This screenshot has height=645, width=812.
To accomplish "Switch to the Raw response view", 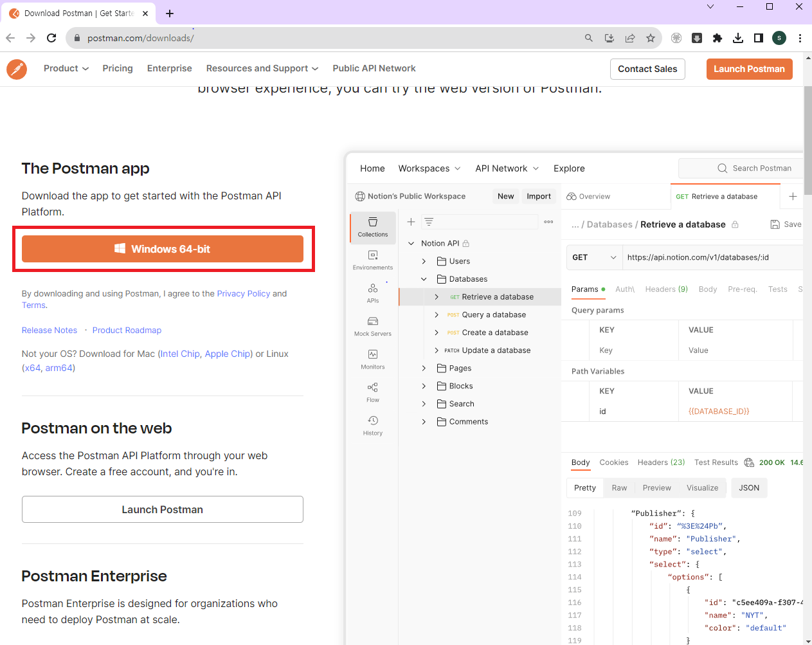I will pos(619,487).
